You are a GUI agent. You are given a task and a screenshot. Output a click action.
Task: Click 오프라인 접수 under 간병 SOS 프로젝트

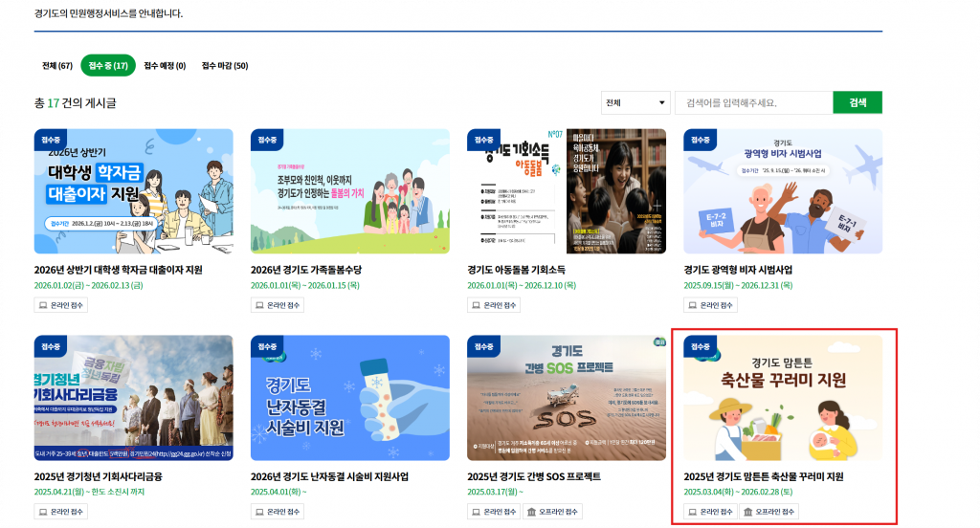[x=552, y=512]
